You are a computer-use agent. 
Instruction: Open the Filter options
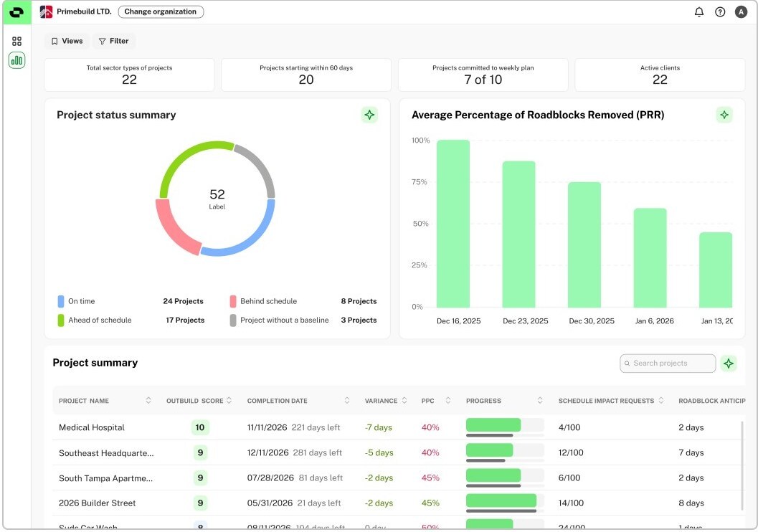click(x=114, y=42)
